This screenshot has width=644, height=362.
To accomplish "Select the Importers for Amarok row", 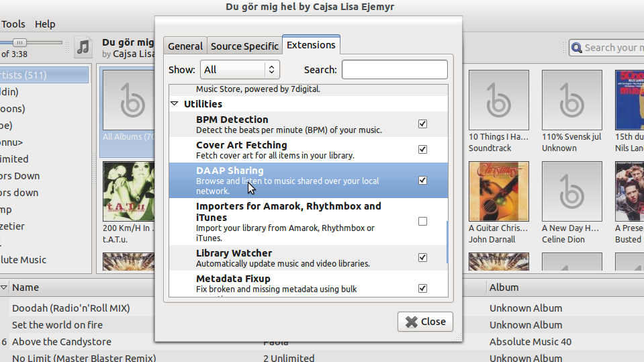I will pyautogui.click(x=308, y=222).
